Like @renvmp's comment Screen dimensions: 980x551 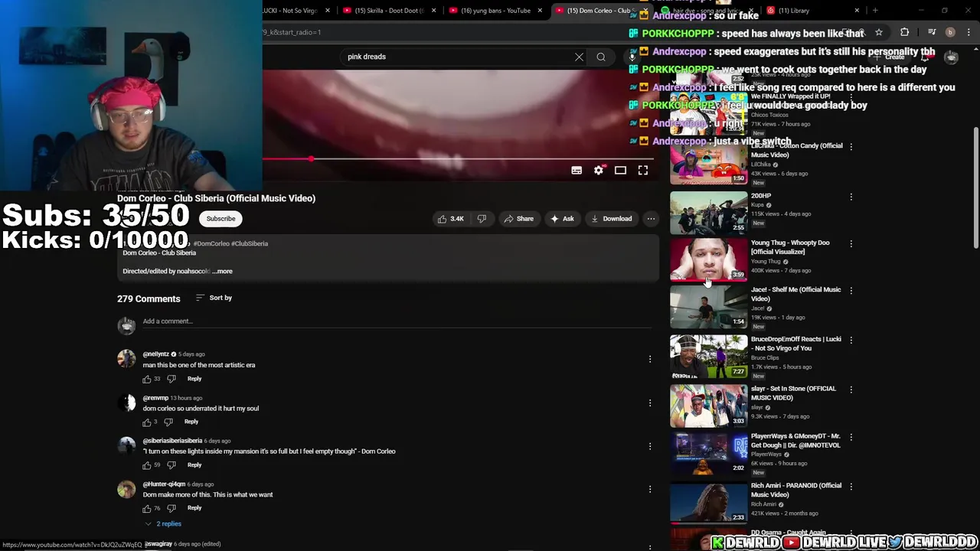(147, 422)
